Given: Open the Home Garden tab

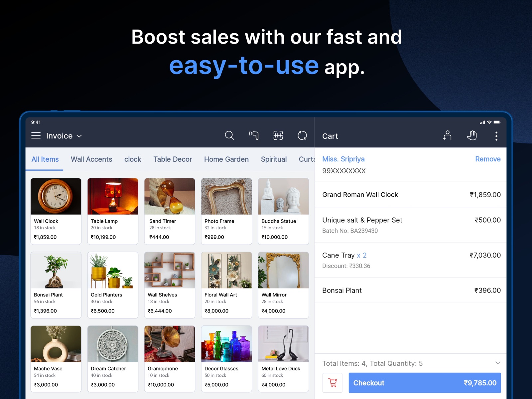Looking at the screenshot, I should (x=226, y=159).
